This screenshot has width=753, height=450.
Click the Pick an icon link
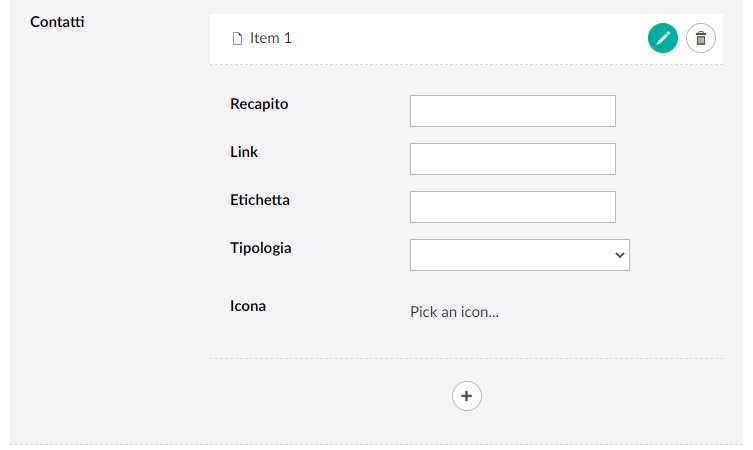click(454, 312)
